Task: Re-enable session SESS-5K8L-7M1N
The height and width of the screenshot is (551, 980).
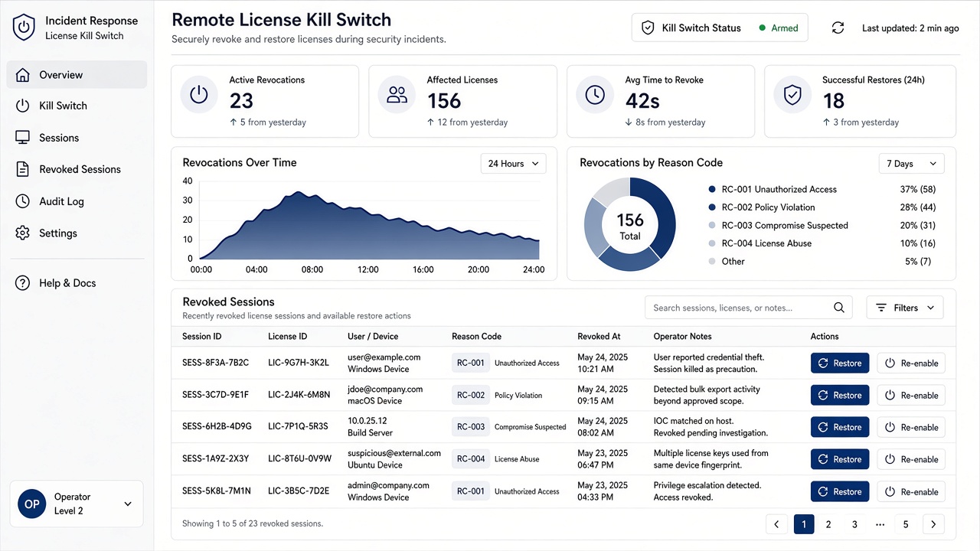Action: (x=911, y=492)
